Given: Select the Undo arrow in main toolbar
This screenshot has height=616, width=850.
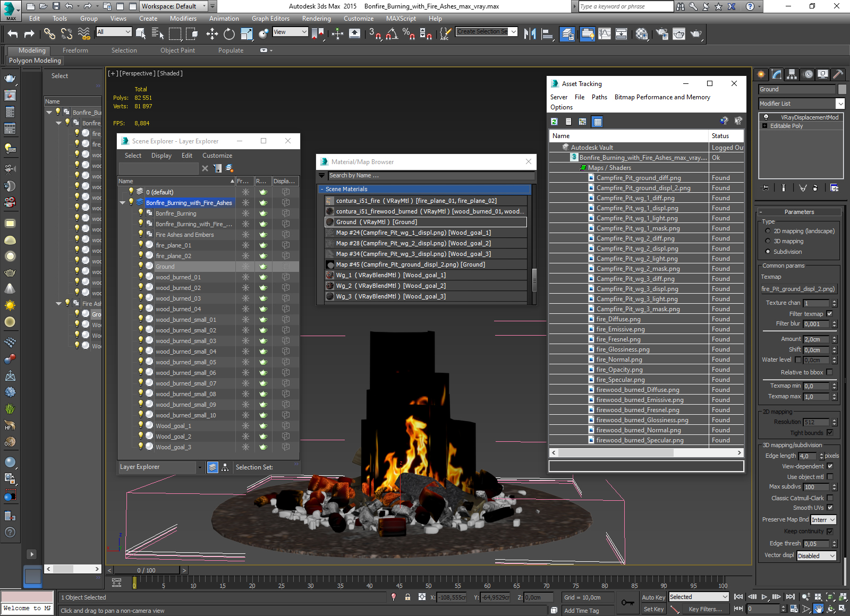Looking at the screenshot, I should click(x=13, y=34).
